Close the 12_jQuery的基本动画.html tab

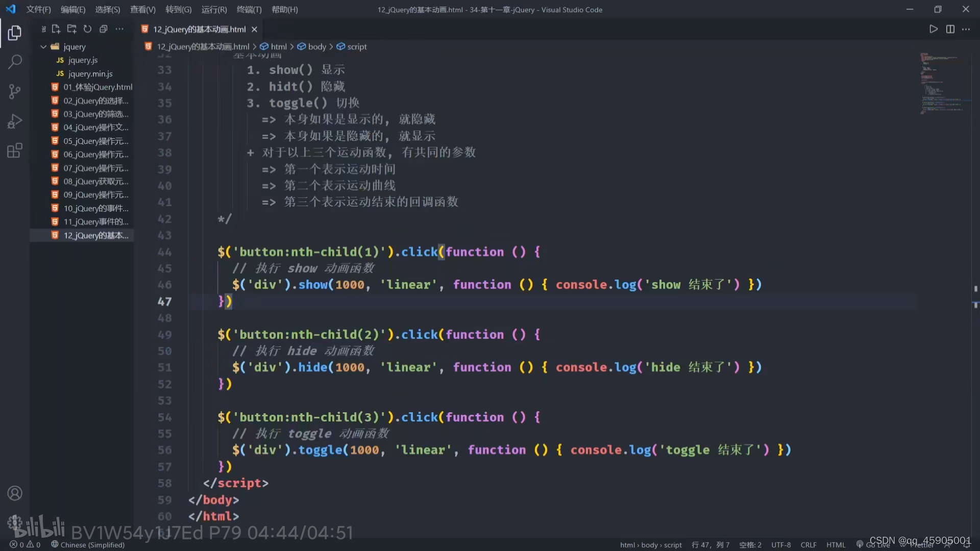coord(254,29)
